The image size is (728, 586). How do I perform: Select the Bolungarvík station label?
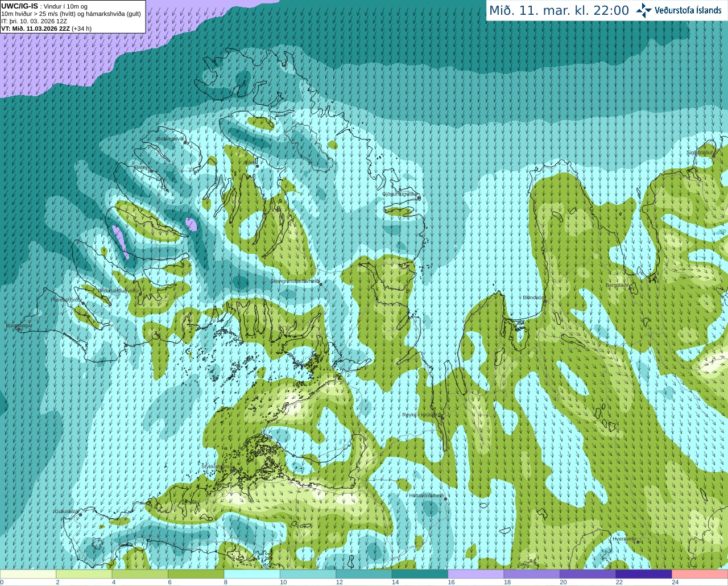[x=169, y=139]
